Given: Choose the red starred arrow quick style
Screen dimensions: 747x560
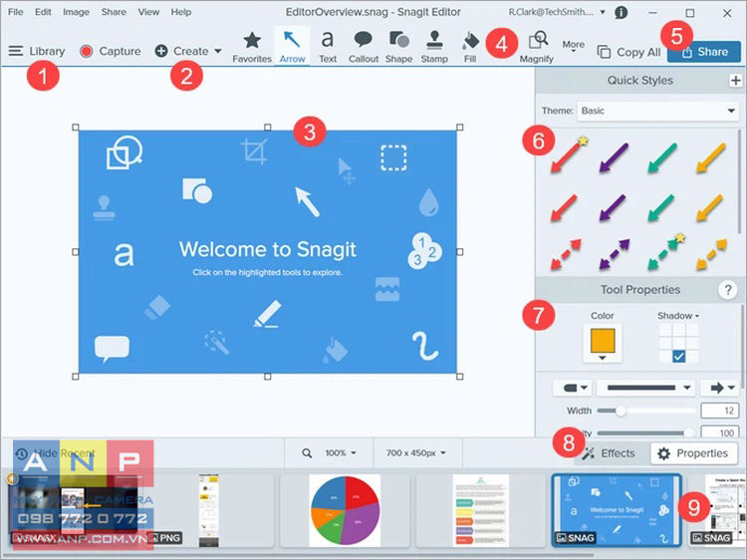Looking at the screenshot, I should tap(567, 156).
